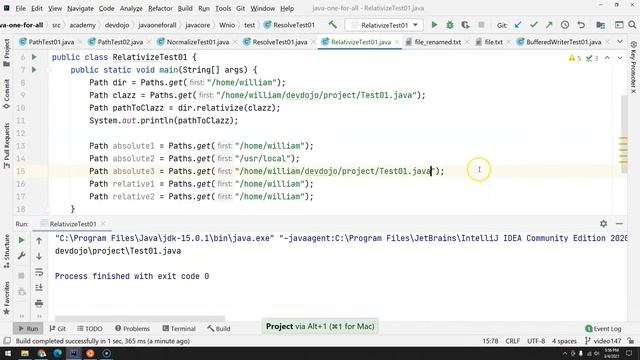The height and width of the screenshot is (360, 640).
Task: Open line separator CRLF selector
Action: (x=512, y=341)
